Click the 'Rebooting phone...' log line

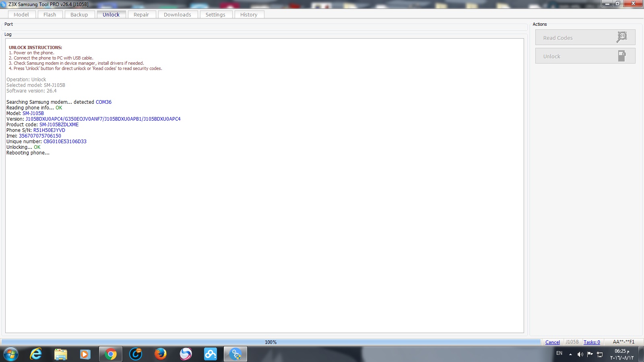pyautogui.click(x=28, y=153)
